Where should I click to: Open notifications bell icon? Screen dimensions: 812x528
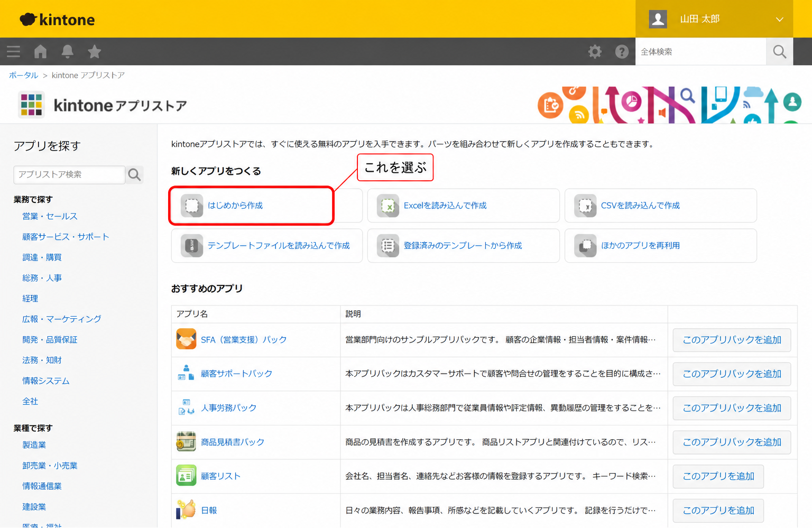[x=67, y=51]
